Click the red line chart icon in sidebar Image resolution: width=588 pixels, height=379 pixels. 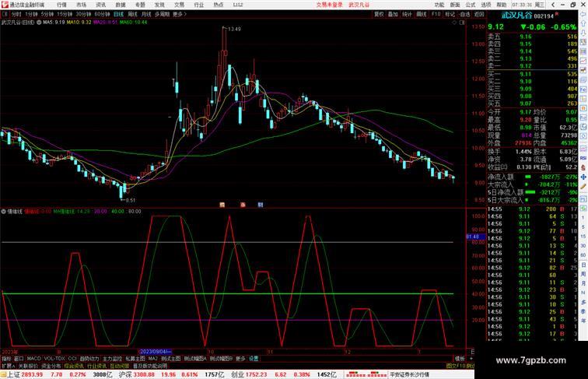[583, 61]
